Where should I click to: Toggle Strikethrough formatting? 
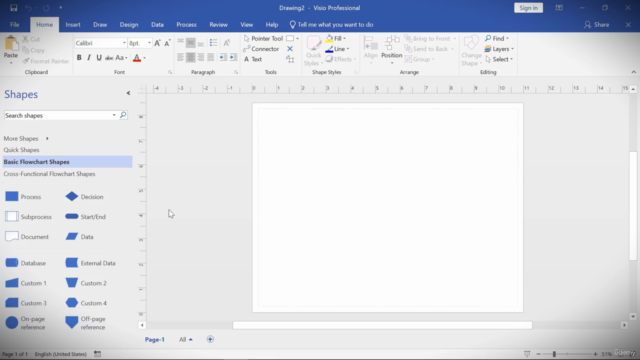[109, 58]
